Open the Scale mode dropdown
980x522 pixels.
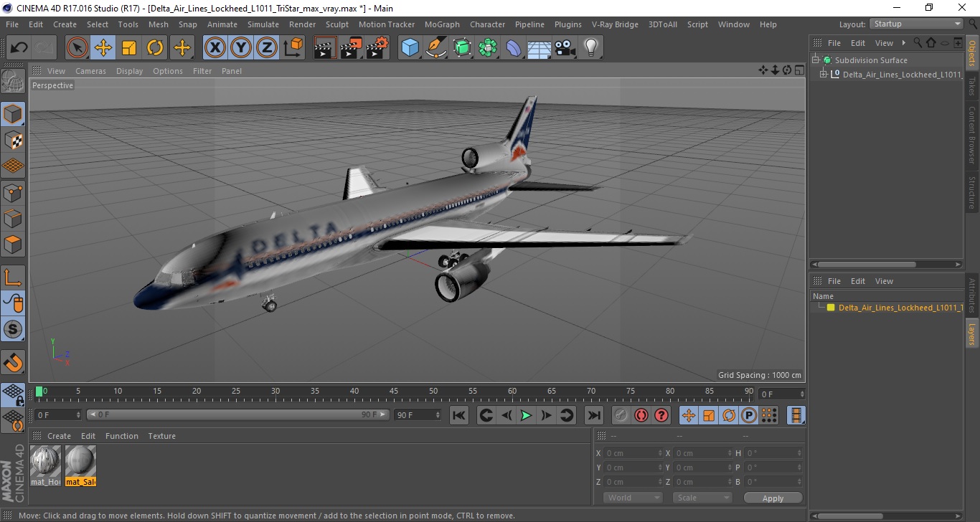(702, 498)
